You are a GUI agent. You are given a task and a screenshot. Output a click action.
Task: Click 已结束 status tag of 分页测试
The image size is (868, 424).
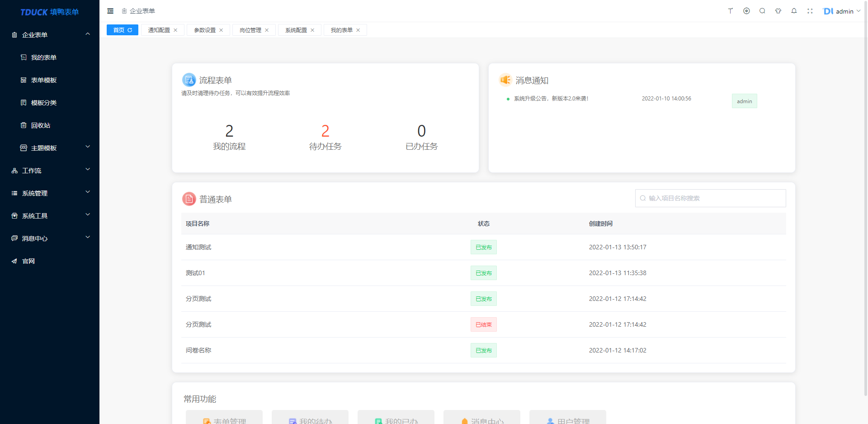(484, 324)
